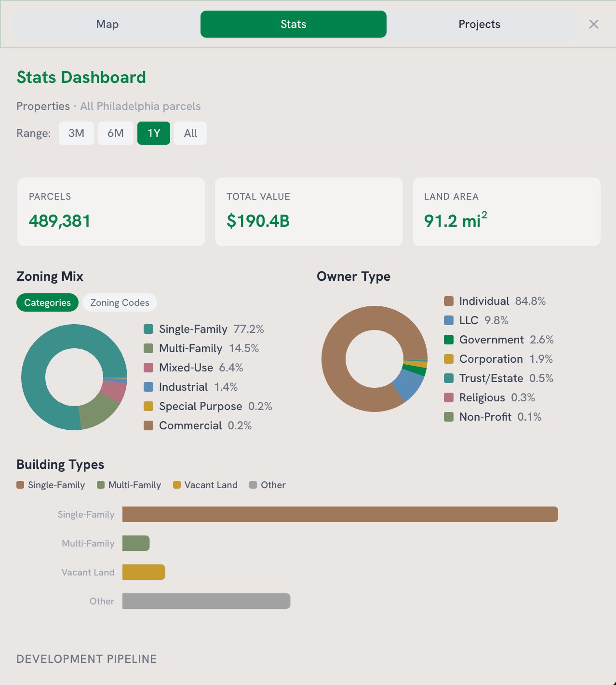The width and height of the screenshot is (616, 685).
Task: Click "Government 2.6%" legend text
Action: tap(507, 340)
